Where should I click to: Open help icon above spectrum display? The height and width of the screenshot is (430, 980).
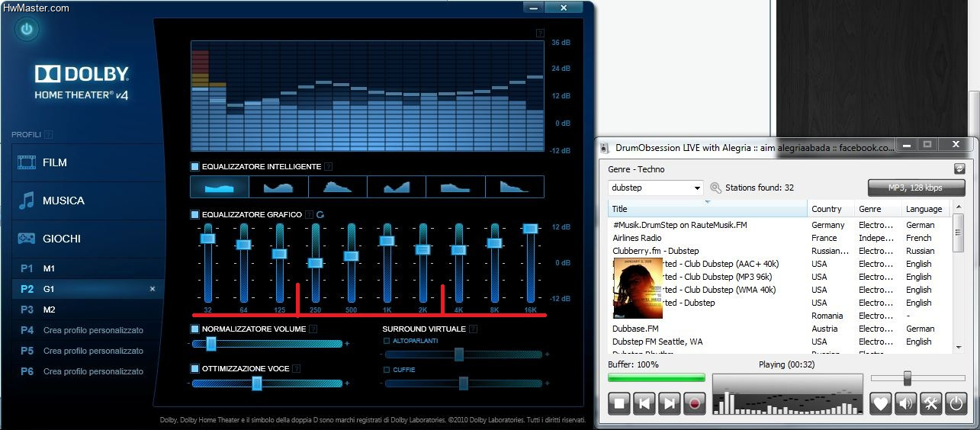[540, 33]
